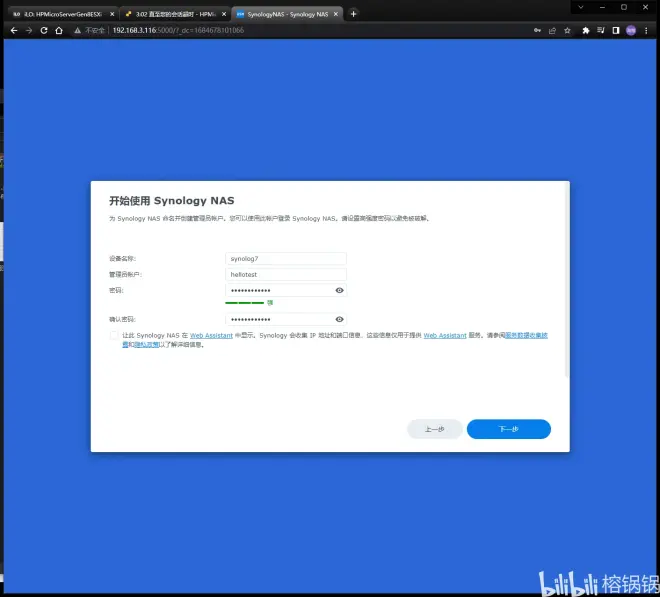This screenshot has height=597, width=660.
Task: Click the address bar URL
Action: point(178,30)
